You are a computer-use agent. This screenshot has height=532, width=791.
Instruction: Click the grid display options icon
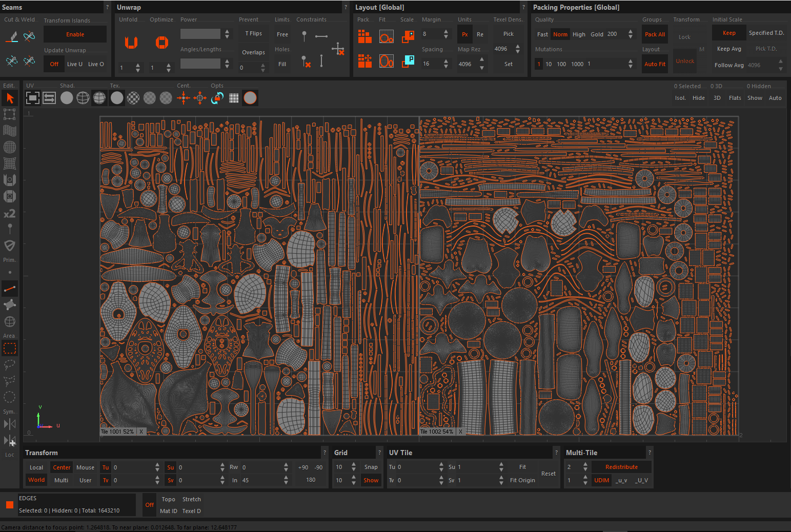(234, 98)
